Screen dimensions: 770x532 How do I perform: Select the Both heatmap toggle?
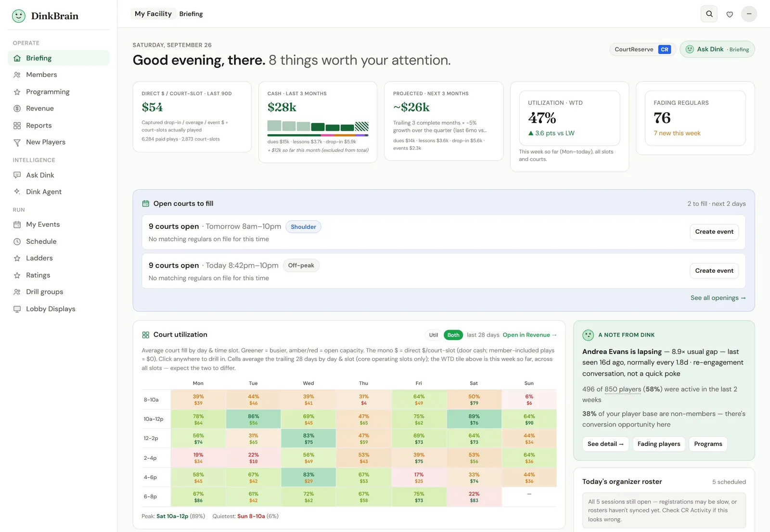pos(453,335)
